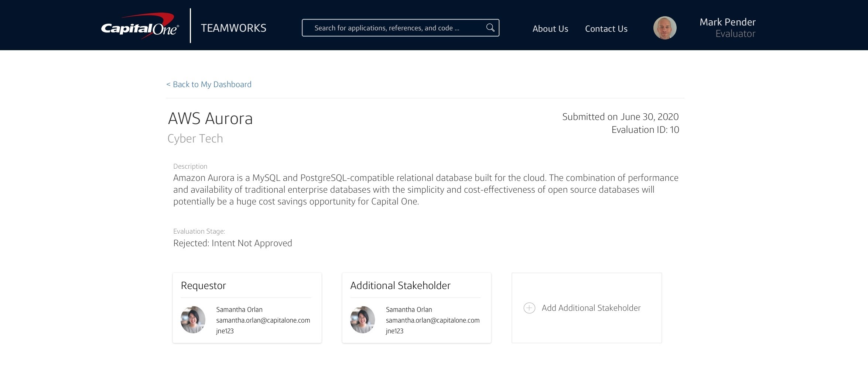This screenshot has width=868, height=368.
Task: Click Add Additional Stakeholder
Action: tap(591, 308)
